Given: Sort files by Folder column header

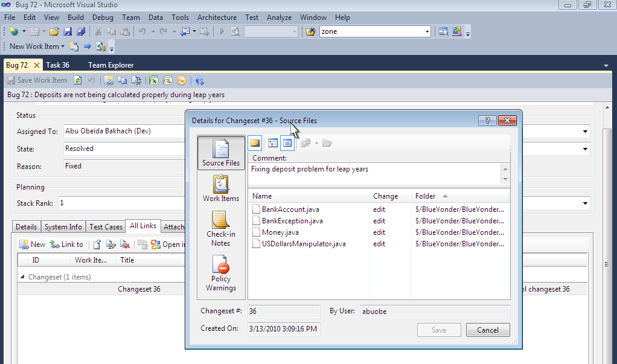Looking at the screenshot, I should coord(460,196).
